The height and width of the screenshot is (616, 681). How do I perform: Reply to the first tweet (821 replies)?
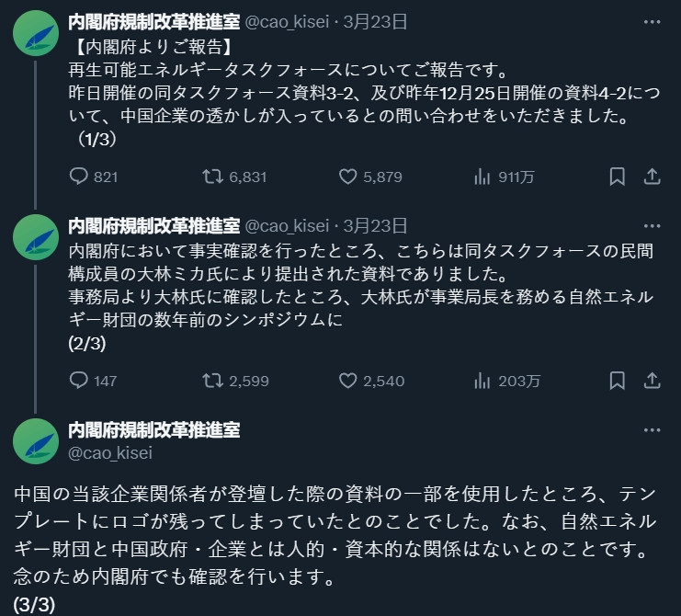(79, 177)
